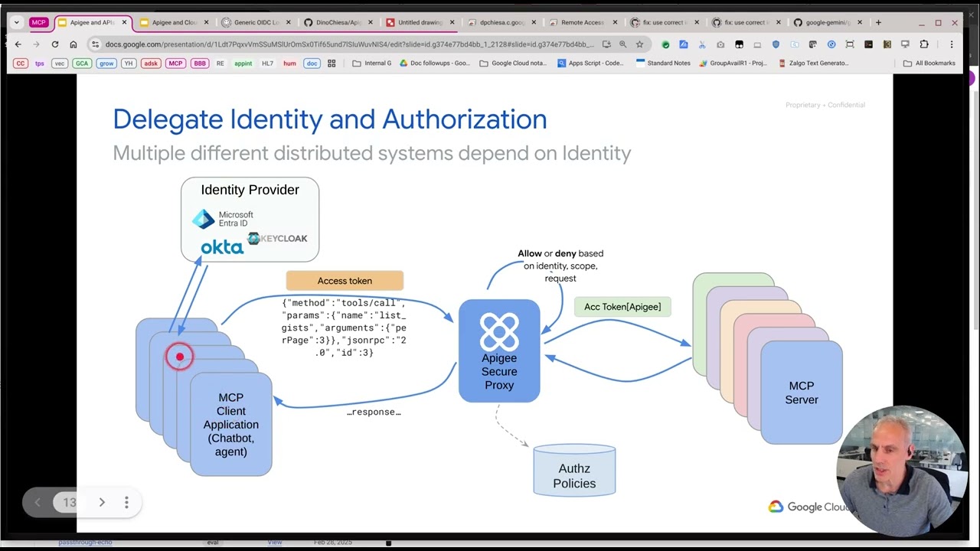Open the Doc followups bookmark

click(435, 64)
